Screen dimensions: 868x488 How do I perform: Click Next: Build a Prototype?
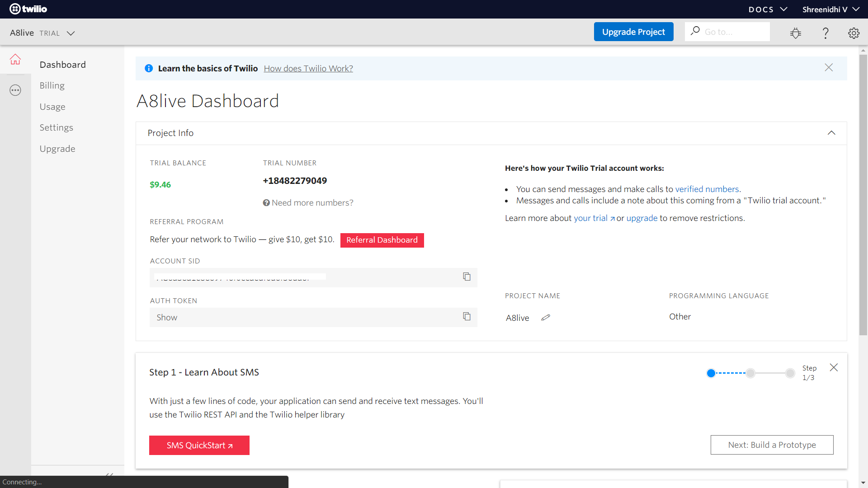772,445
